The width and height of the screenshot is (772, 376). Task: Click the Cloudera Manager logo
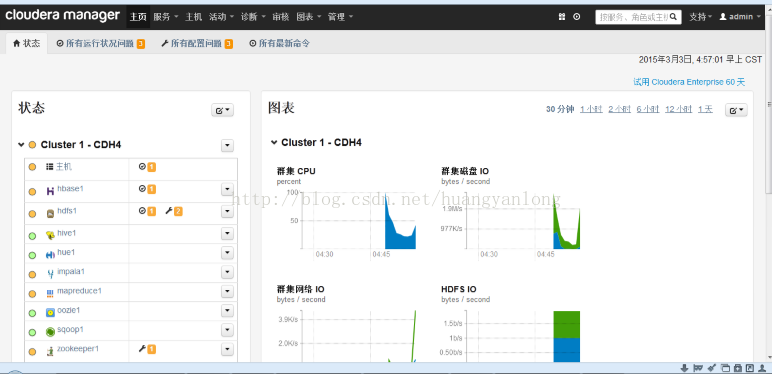pyautogui.click(x=63, y=16)
